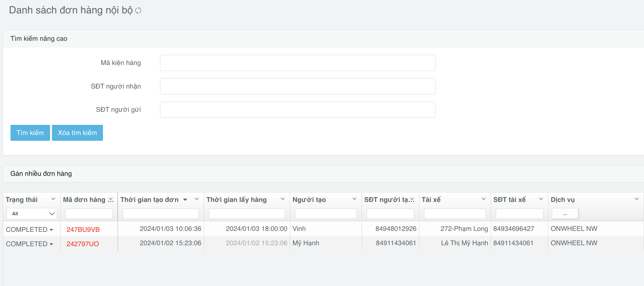Screen dimensions: 644x286
Task: Sort by Dịch vụ column header
Action: [x=563, y=200]
